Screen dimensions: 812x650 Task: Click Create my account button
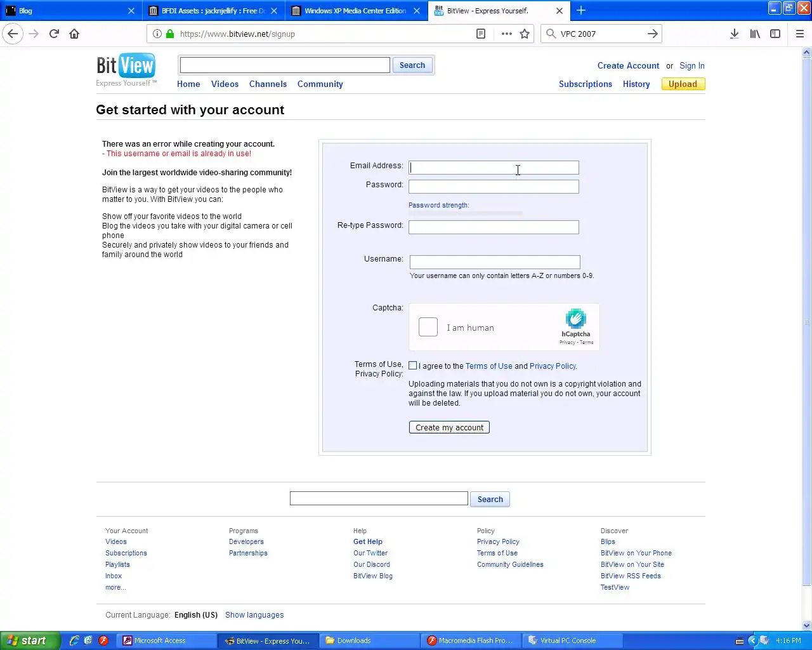[449, 427]
